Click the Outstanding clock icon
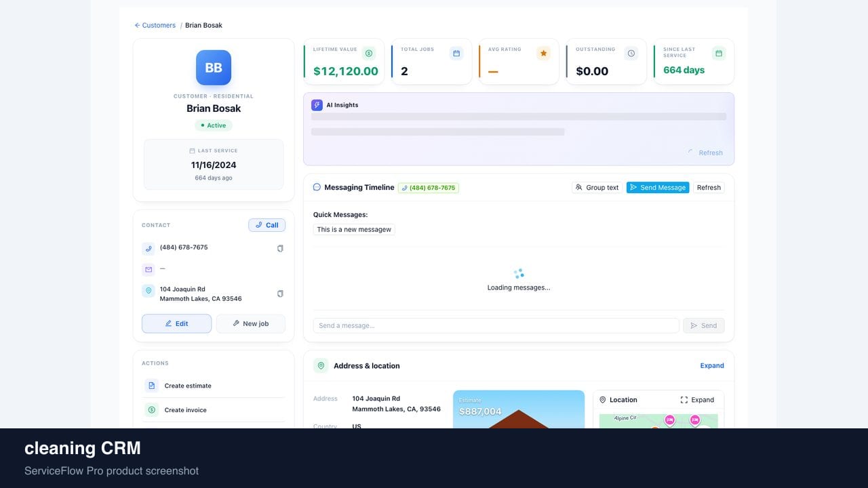The width and height of the screenshot is (868, 488). 631,53
